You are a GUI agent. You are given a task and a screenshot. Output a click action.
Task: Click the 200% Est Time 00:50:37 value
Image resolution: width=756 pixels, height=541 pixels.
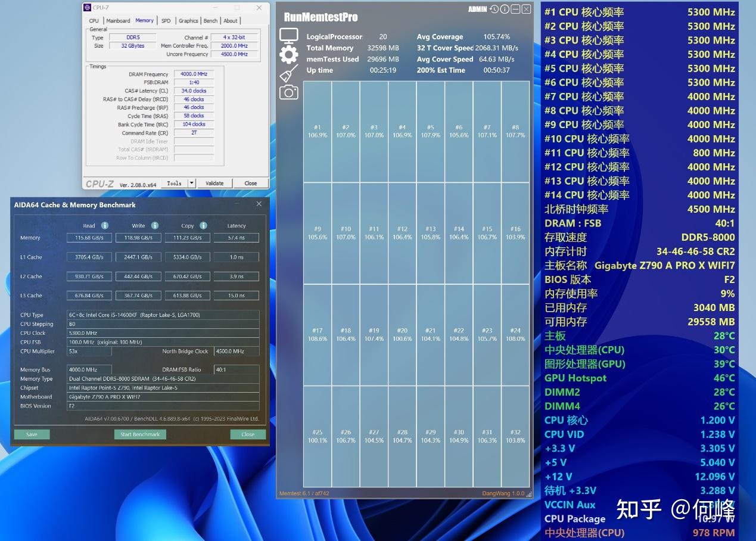coord(496,70)
